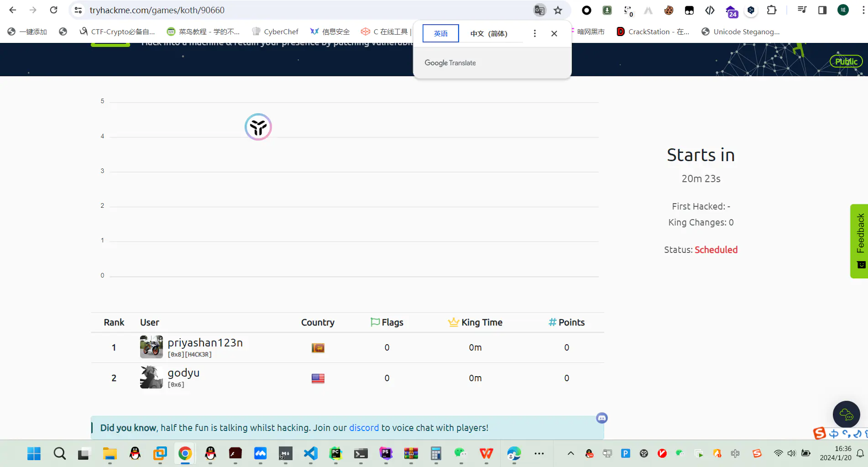Open the CrackStation bookmark
868x467 pixels.
coord(653,31)
